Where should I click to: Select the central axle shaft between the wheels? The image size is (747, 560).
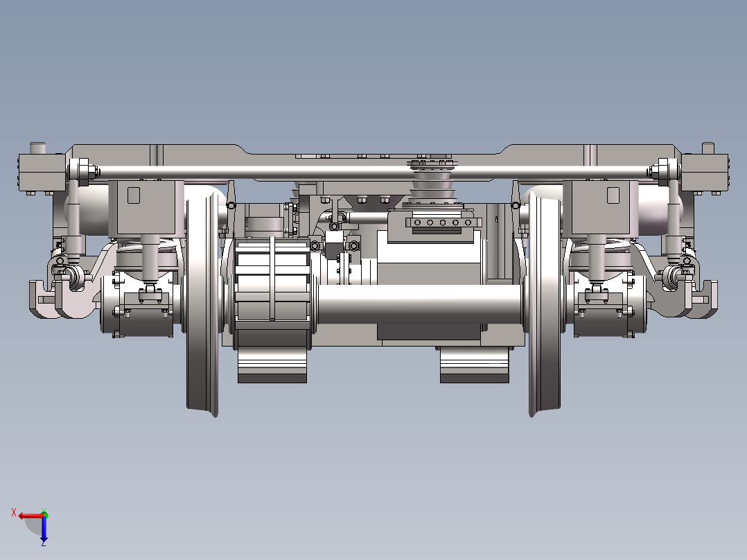[x=419, y=304]
